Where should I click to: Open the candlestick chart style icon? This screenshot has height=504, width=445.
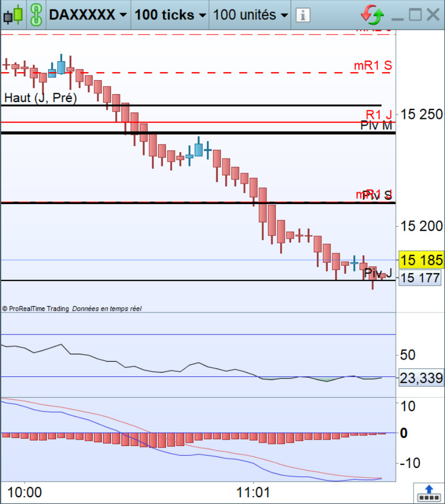(x=13, y=15)
